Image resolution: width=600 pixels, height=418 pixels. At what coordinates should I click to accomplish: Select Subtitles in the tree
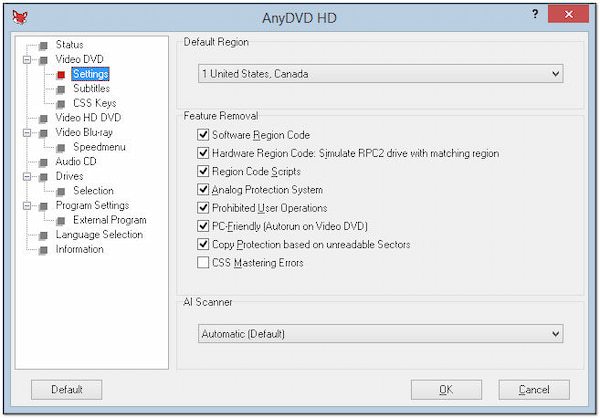91,88
